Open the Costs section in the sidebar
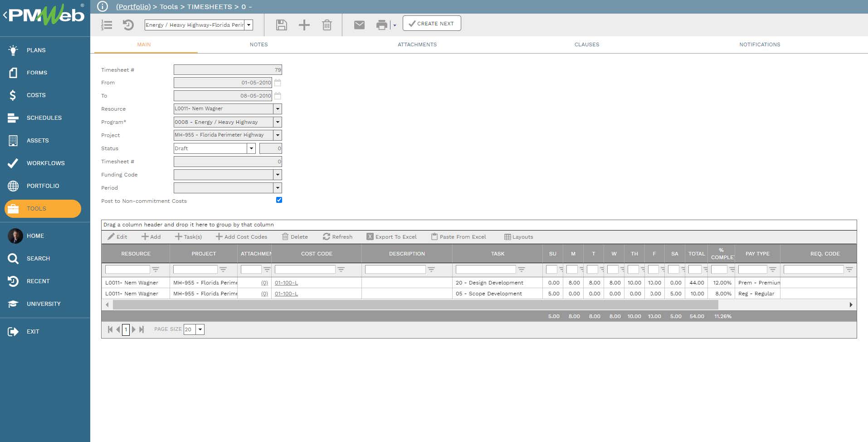868x442 pixels. pyautogui.click(x=36, y=95)
